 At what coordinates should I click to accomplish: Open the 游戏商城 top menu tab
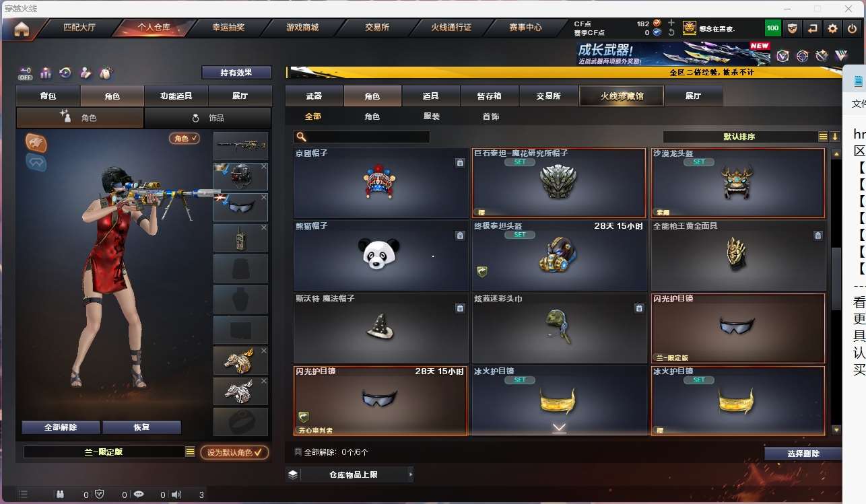(x=302, y=28)
